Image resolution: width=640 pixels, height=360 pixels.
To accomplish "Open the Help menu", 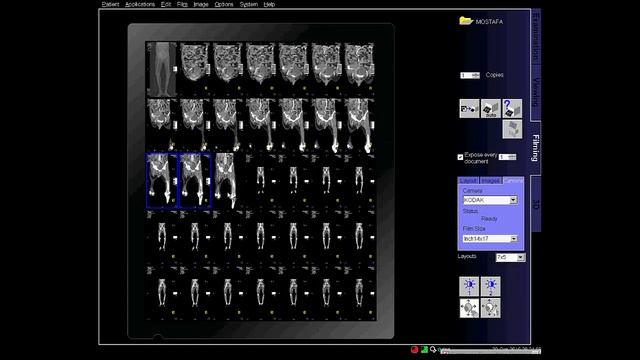I will click(269, 4).
